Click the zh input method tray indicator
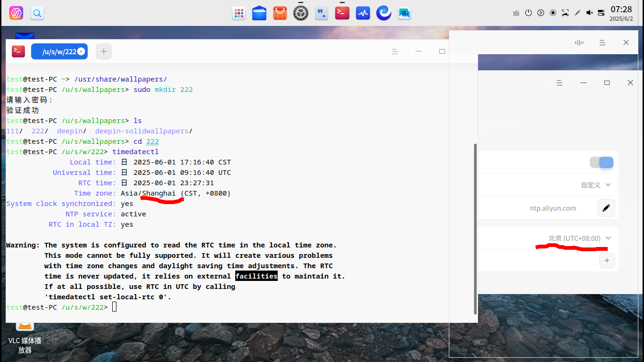This screenshot has width=644, height=362. (x=516, y=13)
